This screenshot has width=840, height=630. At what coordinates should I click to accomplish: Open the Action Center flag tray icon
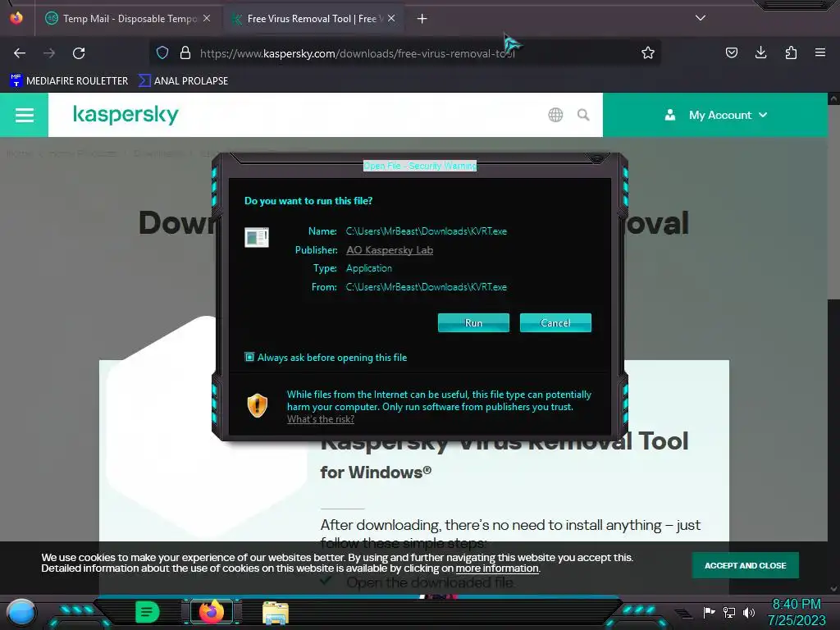[x=709, y=612]
